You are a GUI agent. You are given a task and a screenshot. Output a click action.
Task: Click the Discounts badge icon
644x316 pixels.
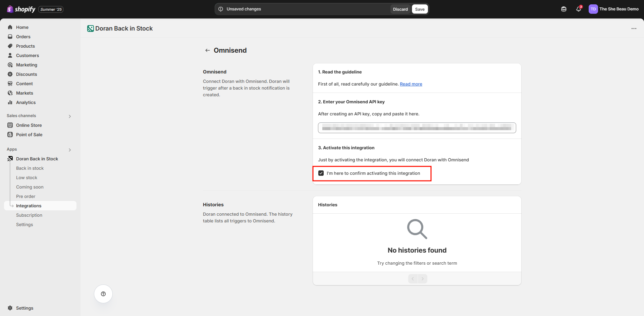pyautogui.click(x=10, y=74)
